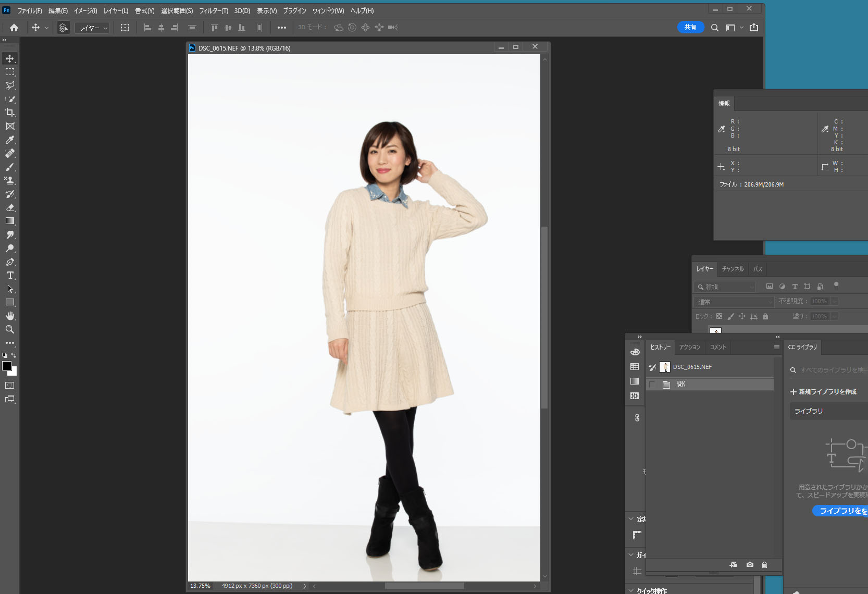Click the foreground color swatch

pyautogui.click(x=7, y=366)
